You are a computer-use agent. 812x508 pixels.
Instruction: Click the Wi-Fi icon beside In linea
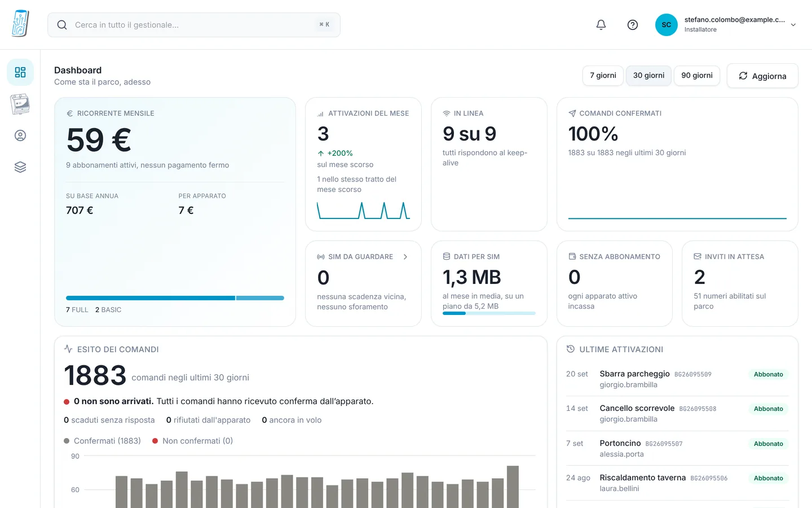[447, 113]
